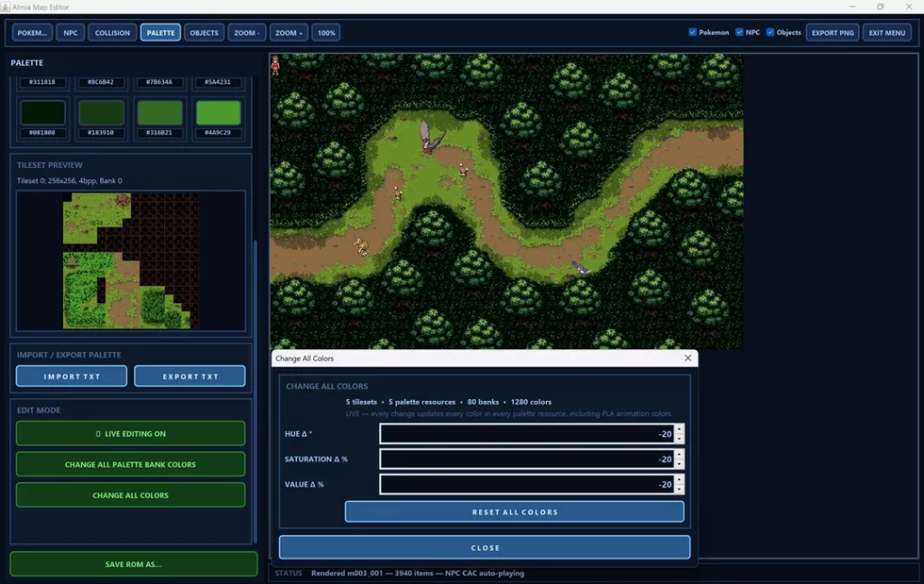Image resolution: width=924 pixels, height=584 pixels.
Task: Select the #081808 color swatch
Action: [42, 113]
